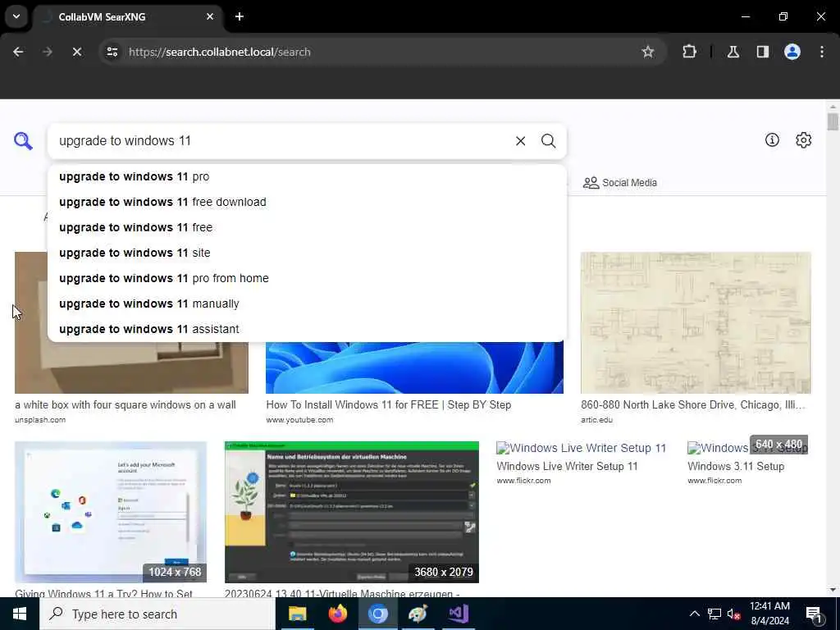Open '860-880 North Lake Shore Drive' title
This screenshot has width=840, height=630.
[x=692, y=405]
